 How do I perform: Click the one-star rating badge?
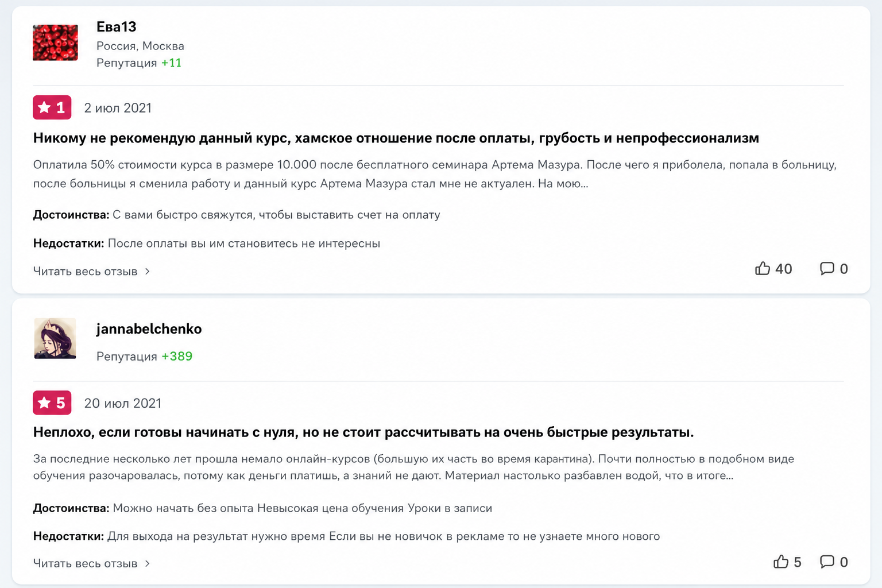click(x=52, y=107)
